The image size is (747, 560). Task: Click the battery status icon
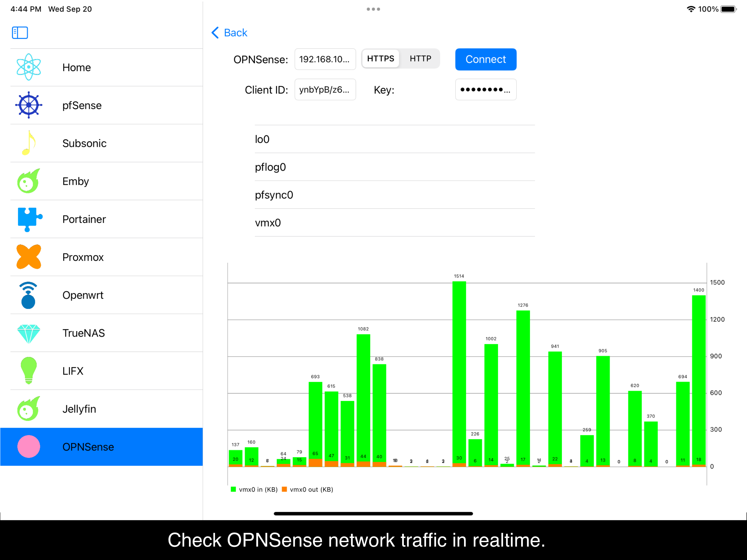(728, 9)
